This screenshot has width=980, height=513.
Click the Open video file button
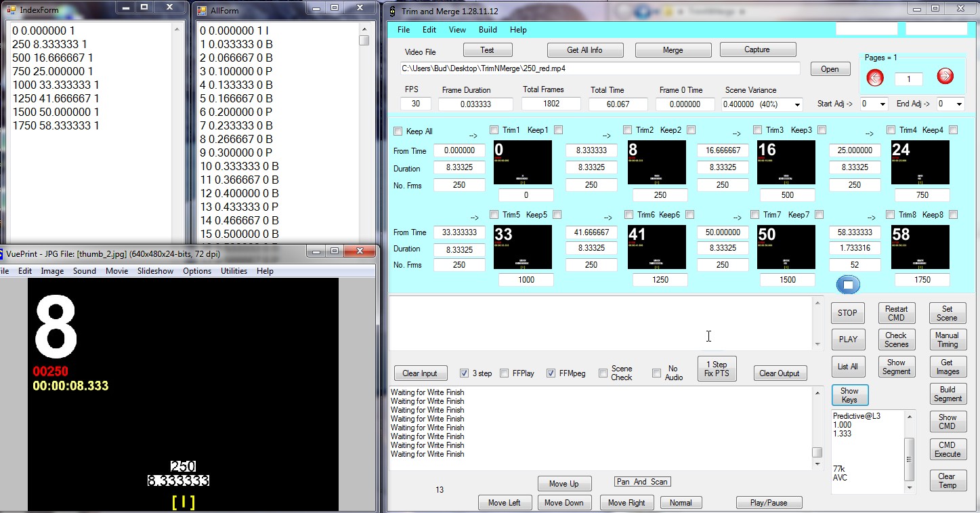830,69
